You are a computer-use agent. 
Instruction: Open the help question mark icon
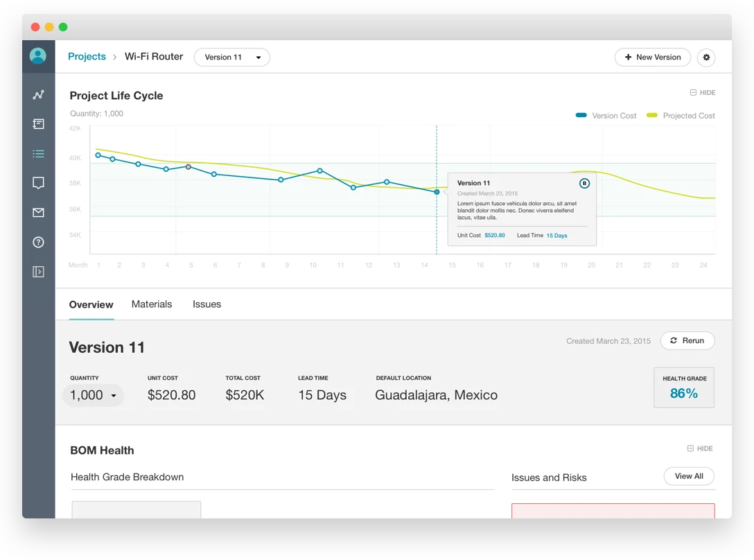pos(39,243)
